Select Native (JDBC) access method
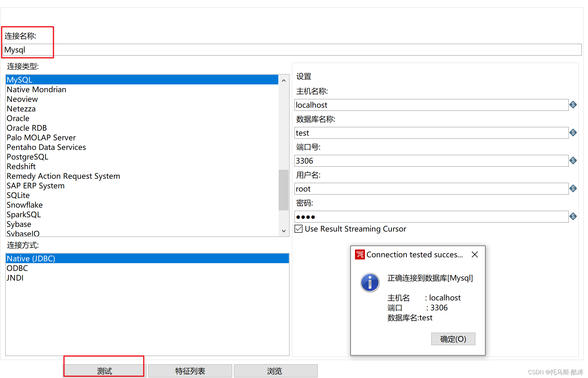588x378 pixels. click(x=147, y=259)
